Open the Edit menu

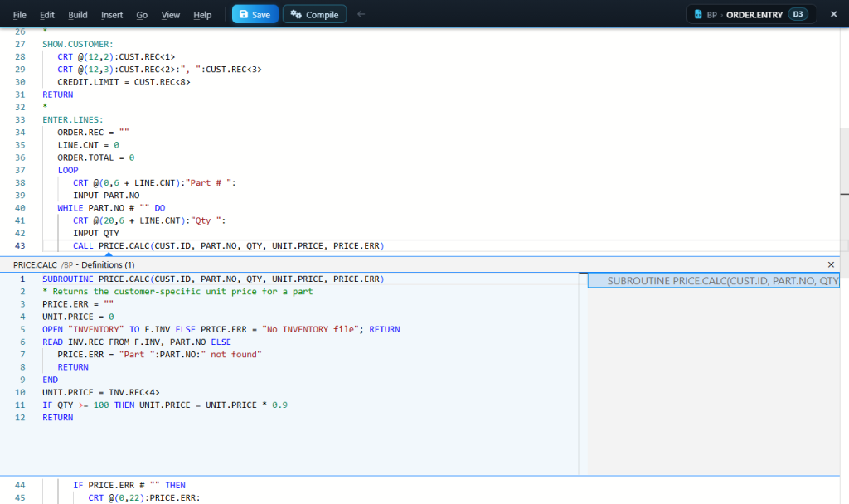(47, 15)
